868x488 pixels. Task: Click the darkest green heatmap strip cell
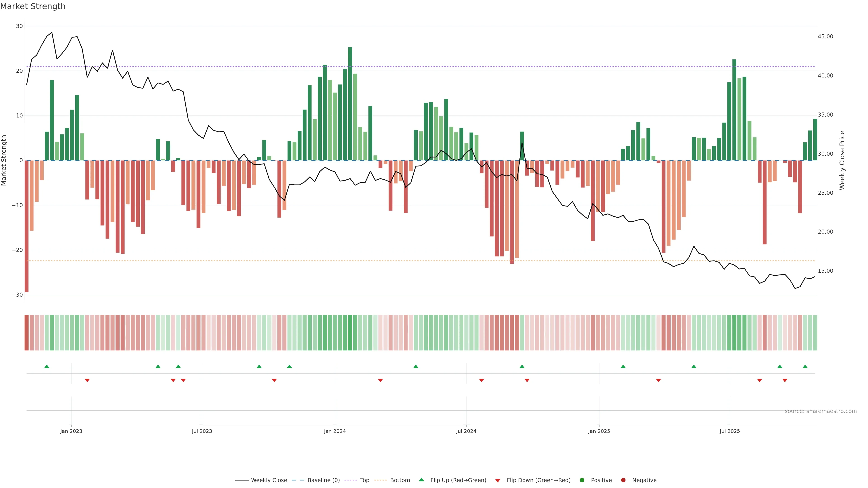(x=350, y=333)
